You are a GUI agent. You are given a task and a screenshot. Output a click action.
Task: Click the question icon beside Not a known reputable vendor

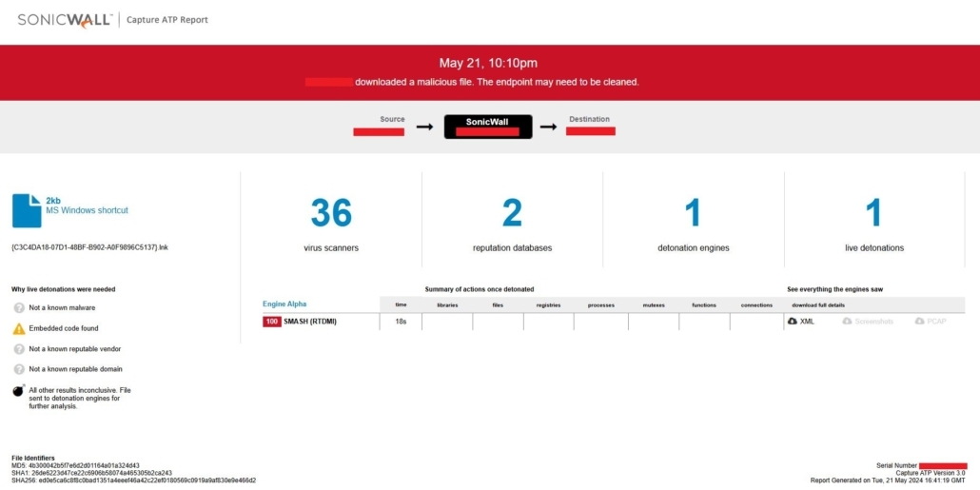[19, 349]
